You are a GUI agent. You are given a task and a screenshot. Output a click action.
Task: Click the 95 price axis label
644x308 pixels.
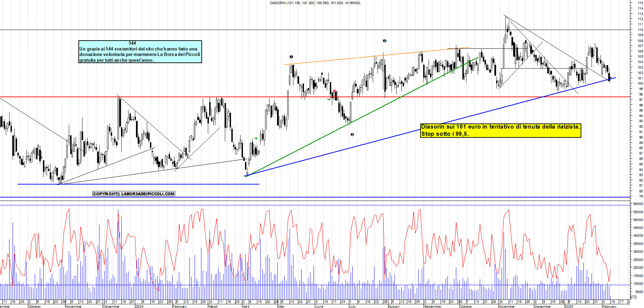[641, 111]
